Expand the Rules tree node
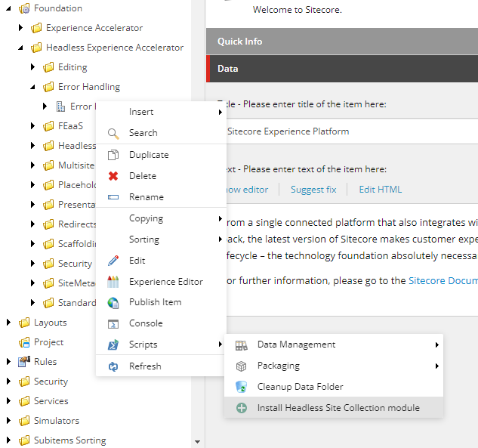 8,362
